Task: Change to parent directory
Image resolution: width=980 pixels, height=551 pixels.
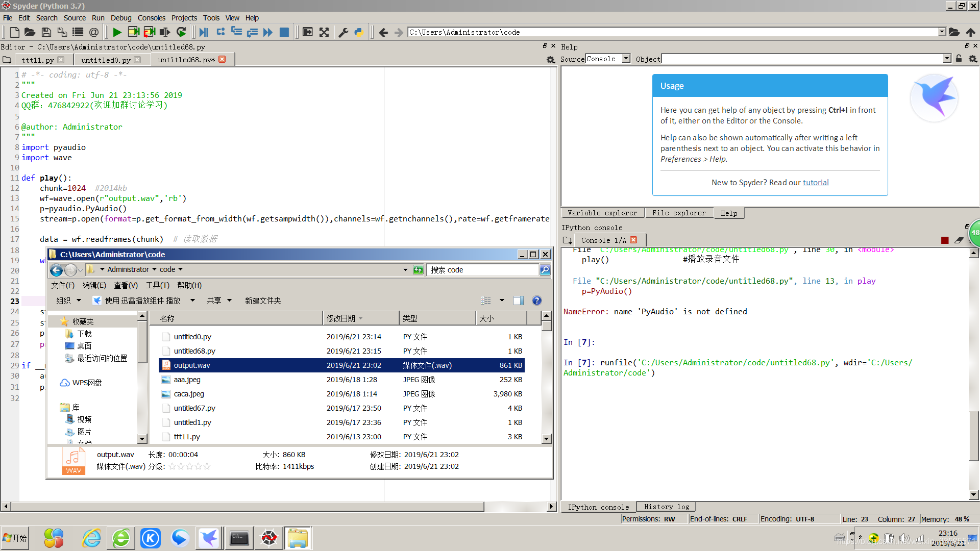Action: pyautogui.click(x=970, y=32)
